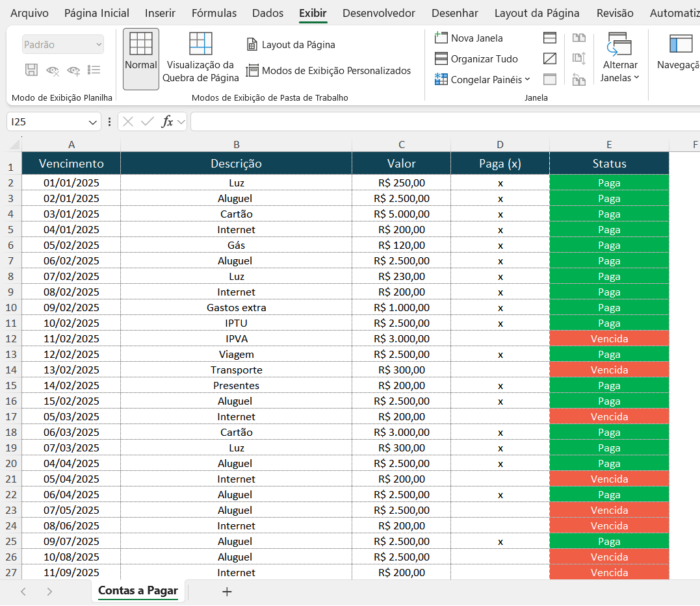Switch to Layout da Página view
Image resolution: width=700 pixels, height=606 pixels.
292,44
